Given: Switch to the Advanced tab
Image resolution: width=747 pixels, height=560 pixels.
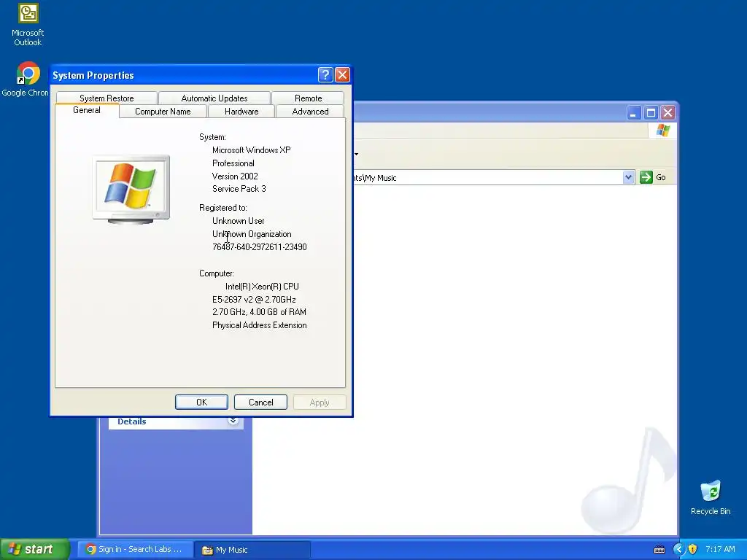Looking at the screenshot, I should click(310, 112).
